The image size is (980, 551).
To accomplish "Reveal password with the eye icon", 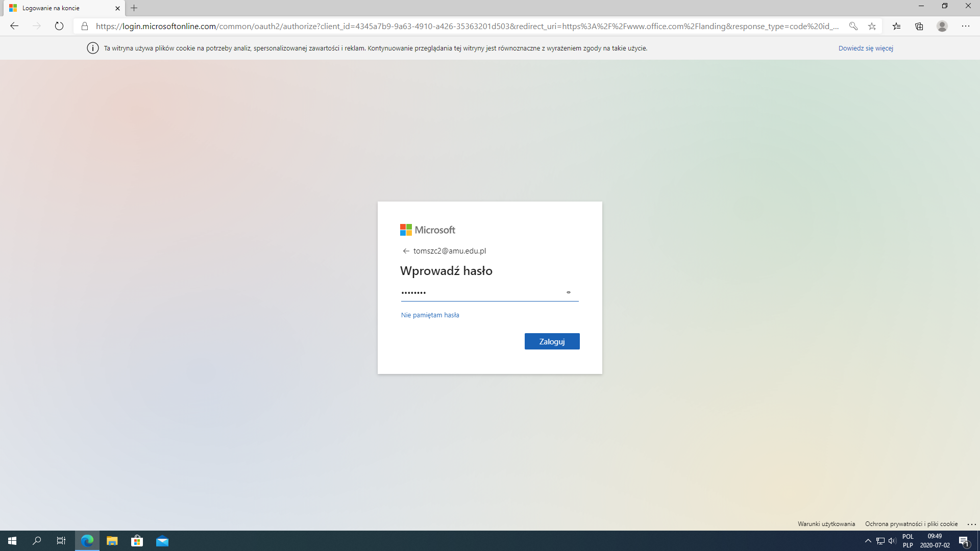I will [x=568, y=292].
